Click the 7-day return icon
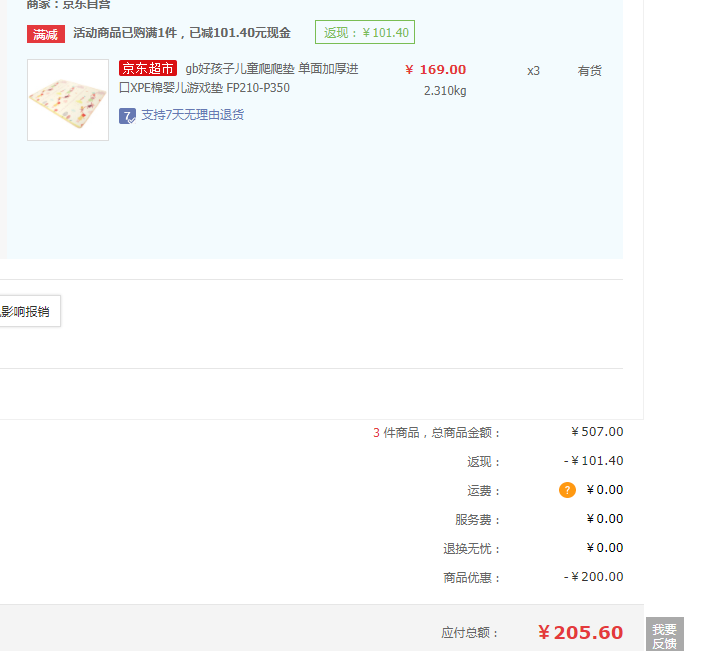The image size is (704, 651). point(127,116)
